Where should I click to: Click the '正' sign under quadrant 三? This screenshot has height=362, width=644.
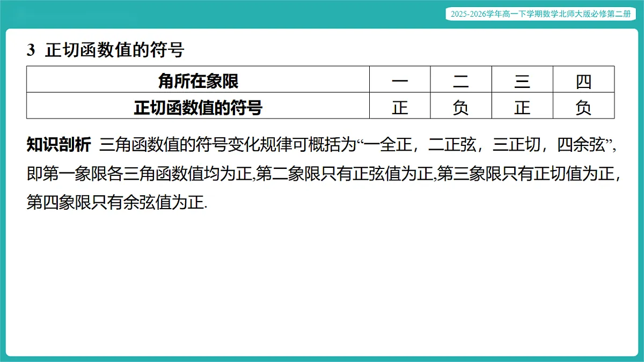click(522, 106)
